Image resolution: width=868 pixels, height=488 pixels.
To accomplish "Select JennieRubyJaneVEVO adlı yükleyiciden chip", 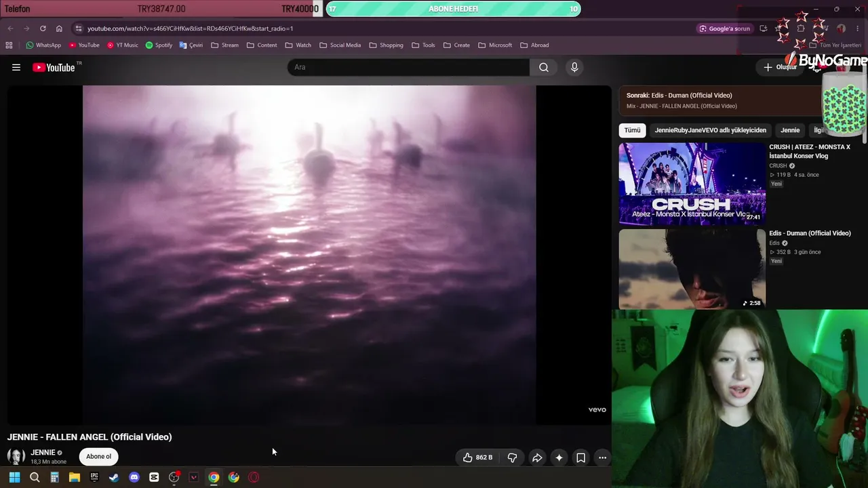I will 711,130.
